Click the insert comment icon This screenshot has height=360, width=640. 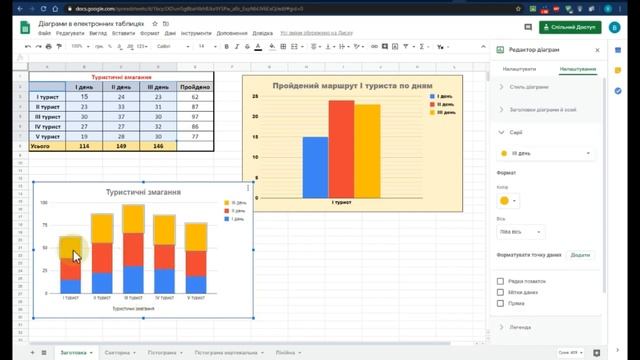coord(384,47)
